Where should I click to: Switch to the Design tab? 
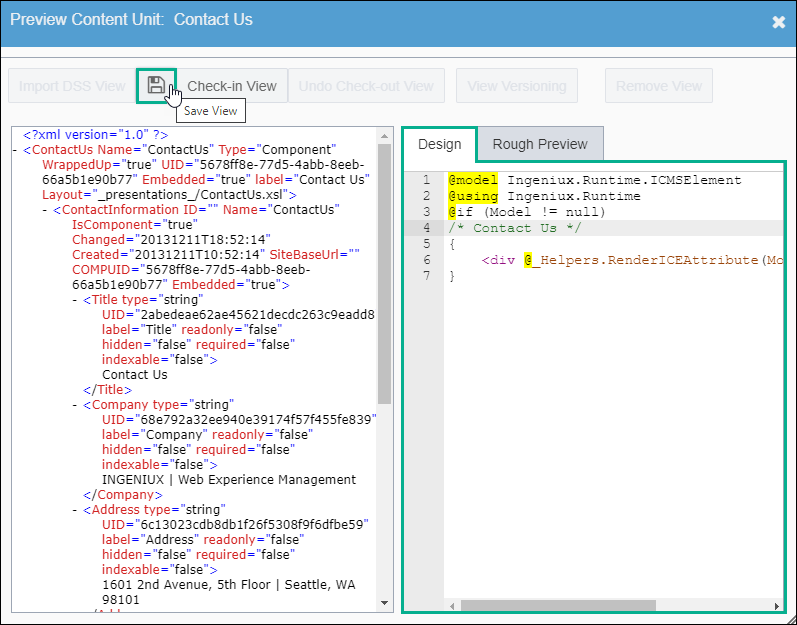(440, 144)
